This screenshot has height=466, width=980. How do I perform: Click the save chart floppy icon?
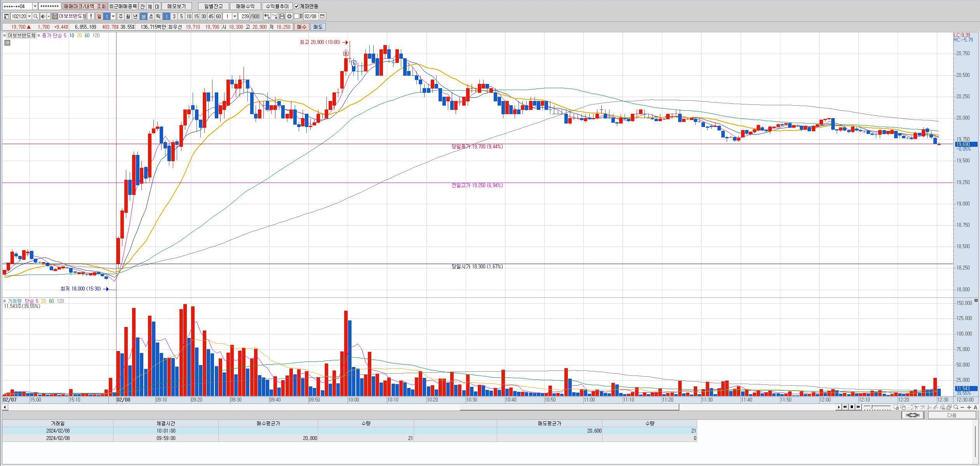click(282, 16)
